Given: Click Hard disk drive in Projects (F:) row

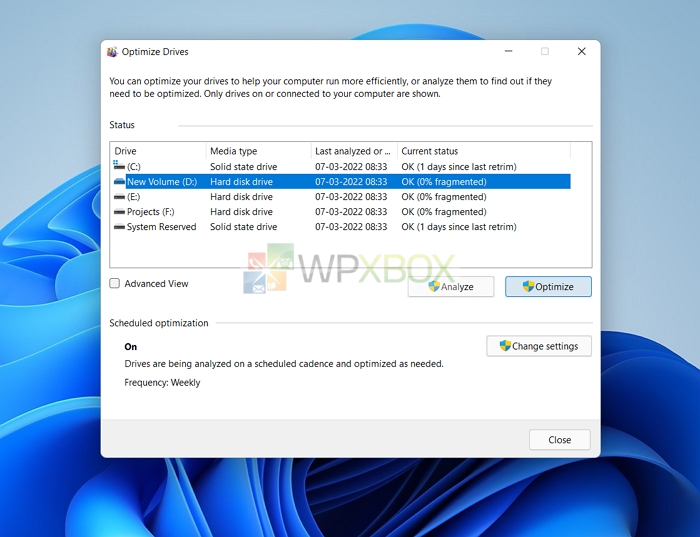Looking at the screenshot, I should click(242, 212).
